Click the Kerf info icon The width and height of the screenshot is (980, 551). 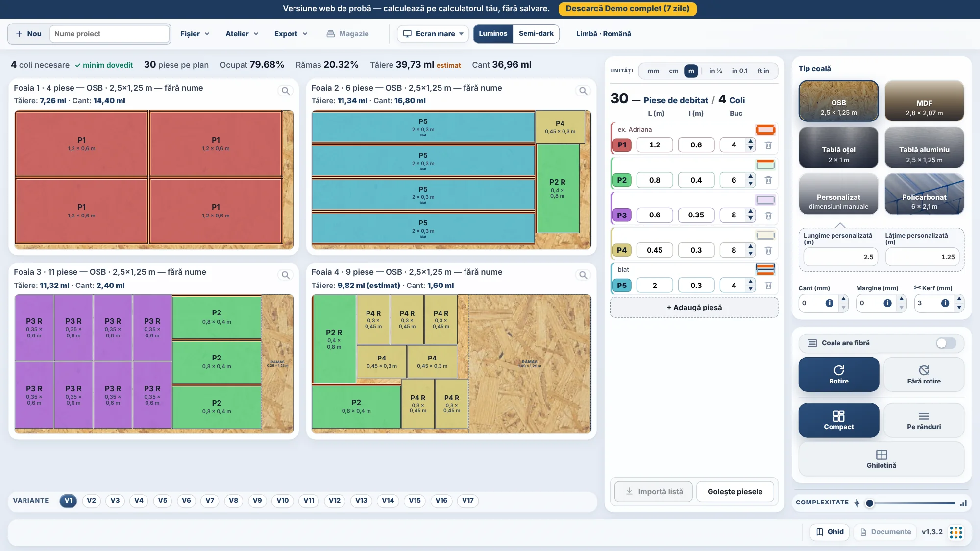point(945,303)
